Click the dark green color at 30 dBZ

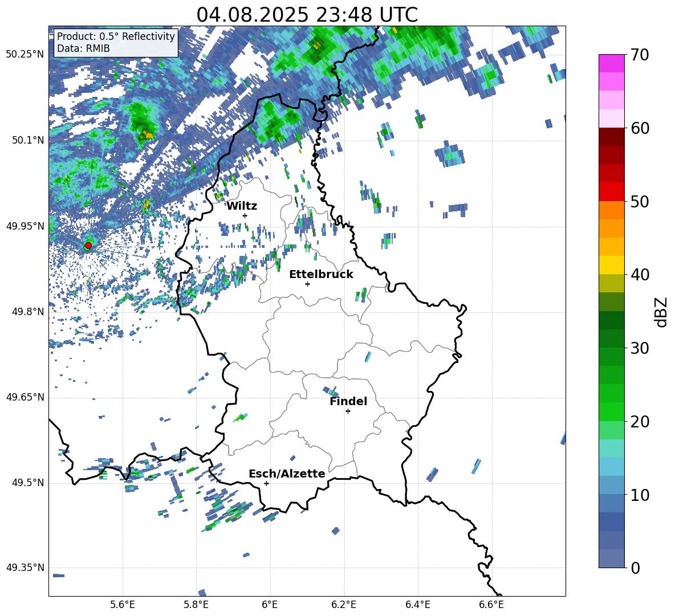click(611, 338)
